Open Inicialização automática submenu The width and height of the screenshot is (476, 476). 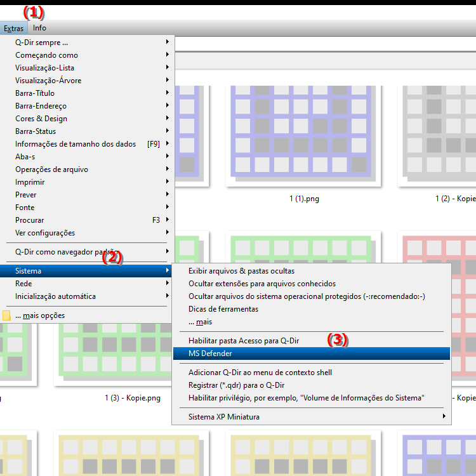coord(86,296)
